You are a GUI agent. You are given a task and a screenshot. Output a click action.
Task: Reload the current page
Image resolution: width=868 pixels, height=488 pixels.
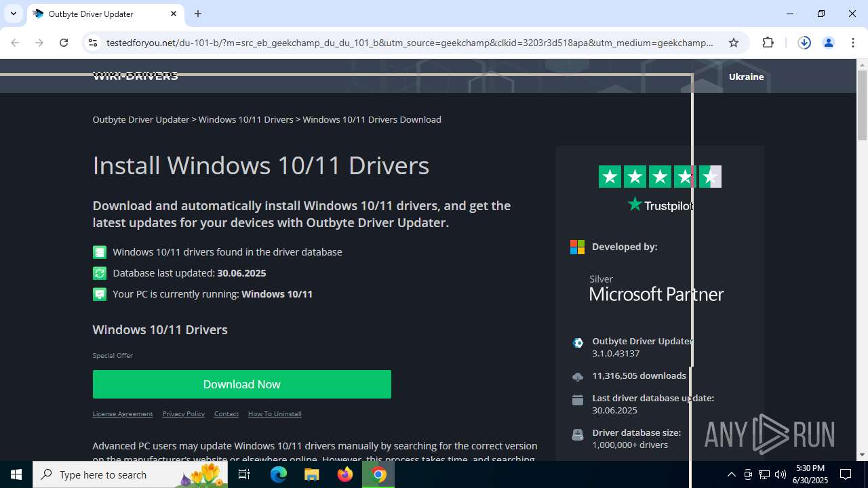[64, 43]
